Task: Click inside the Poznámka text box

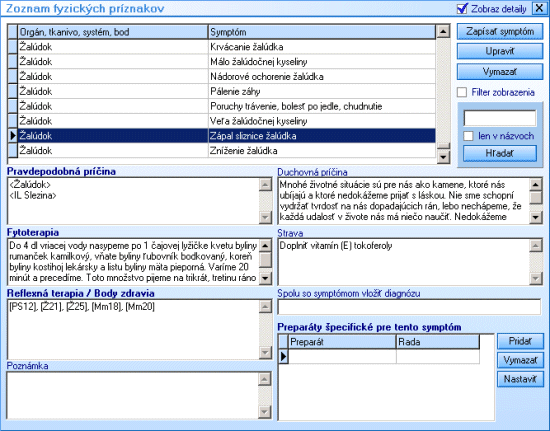Action: tap(133, 396)
